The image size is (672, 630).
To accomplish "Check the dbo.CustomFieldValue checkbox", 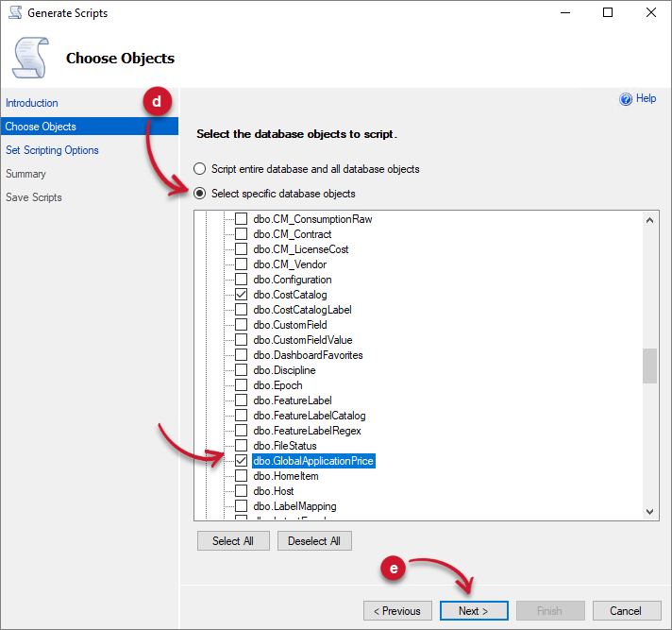I will click(242, 340).
